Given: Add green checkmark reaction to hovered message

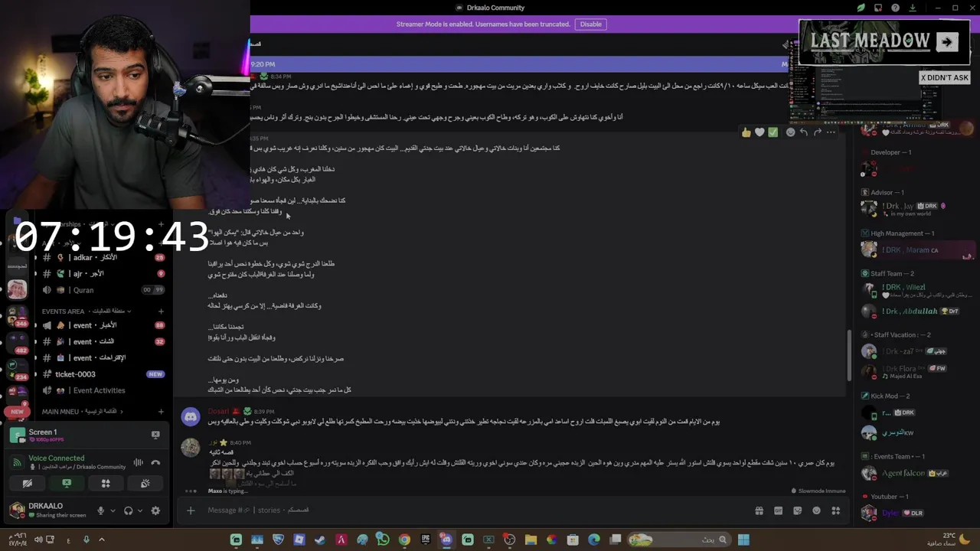Looking at the screenshot, I should [773, 132].
